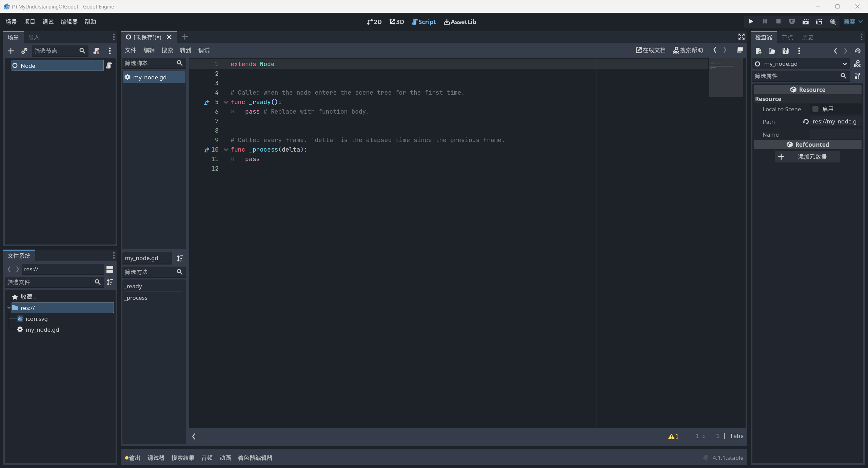This screenshot has width=868, height=468.
Task: Open inspector property tools settings
Action: (x=857, y=76)
